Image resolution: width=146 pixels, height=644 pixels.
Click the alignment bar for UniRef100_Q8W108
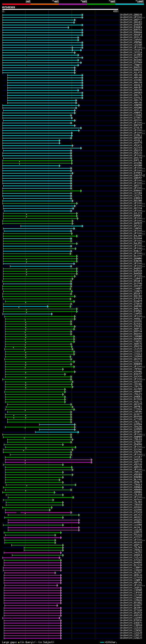(43, 15)
